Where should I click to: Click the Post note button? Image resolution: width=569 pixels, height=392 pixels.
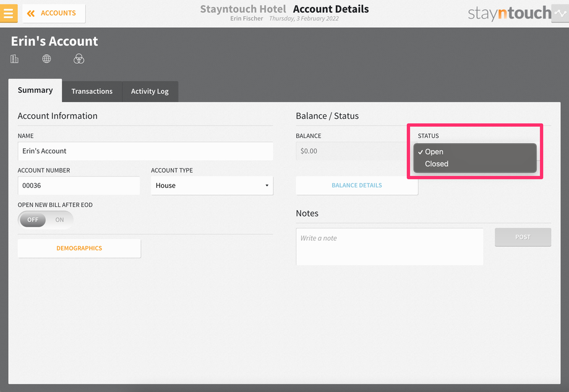(523, 237)
